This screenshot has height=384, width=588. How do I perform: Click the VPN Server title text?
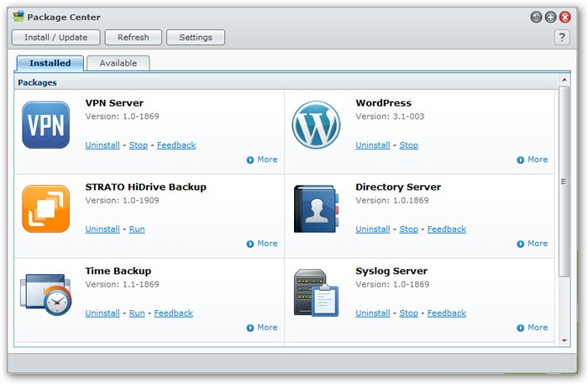[114, 103]
